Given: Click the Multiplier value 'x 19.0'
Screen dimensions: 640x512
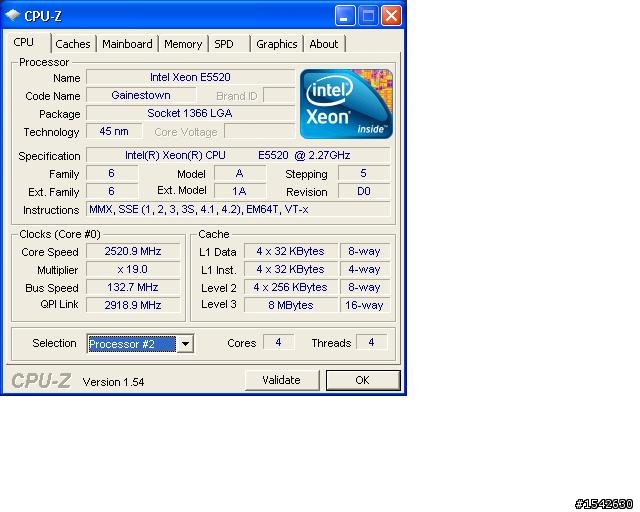Looking at the screenshot, I should tap(133, 269).
